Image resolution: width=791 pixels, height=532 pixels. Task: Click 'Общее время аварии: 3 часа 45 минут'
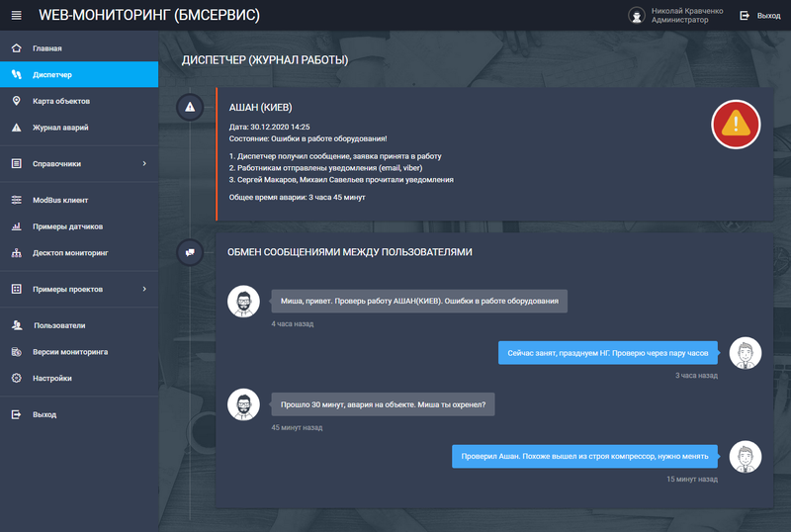tap(298, 197)
